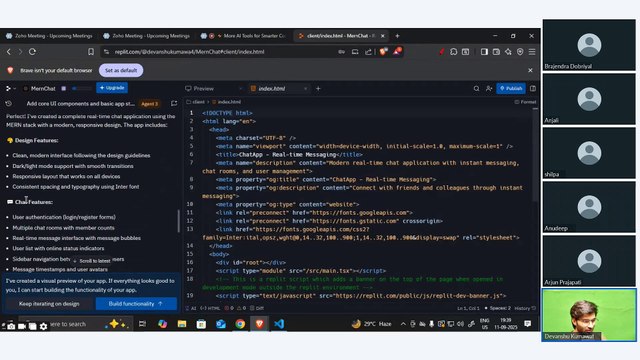Open Brave Leo AI star icon
The image size is (640, 360).
[x=508, y=52]
